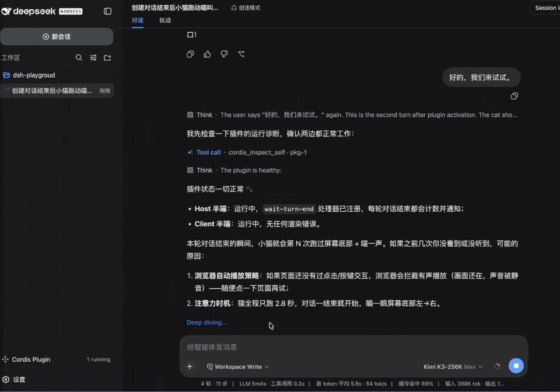Copy the previous assistant reply
Image resolution: width=560 pixels, height=392 pixels.
click(x=190, y=54)
